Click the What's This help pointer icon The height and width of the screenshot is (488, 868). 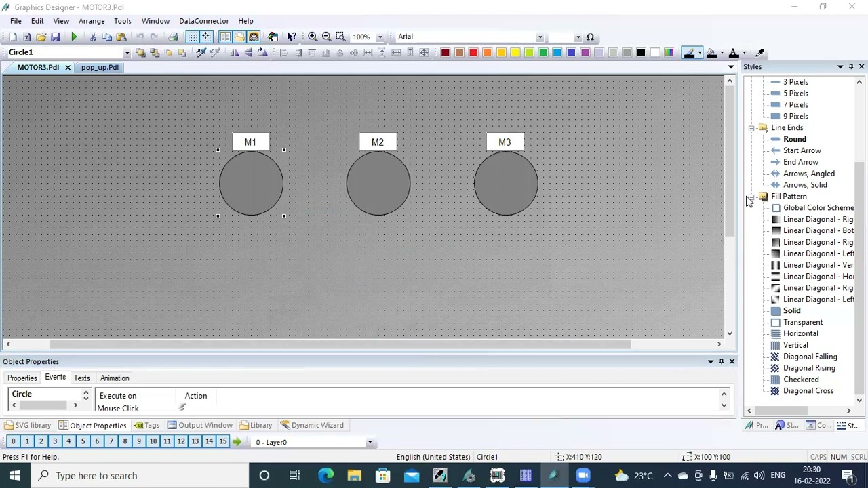tap(292, 37)
